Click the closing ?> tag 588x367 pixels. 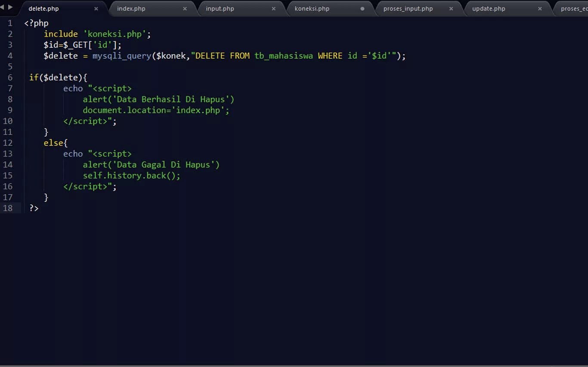pyautogui.click(x=34, y=208)
